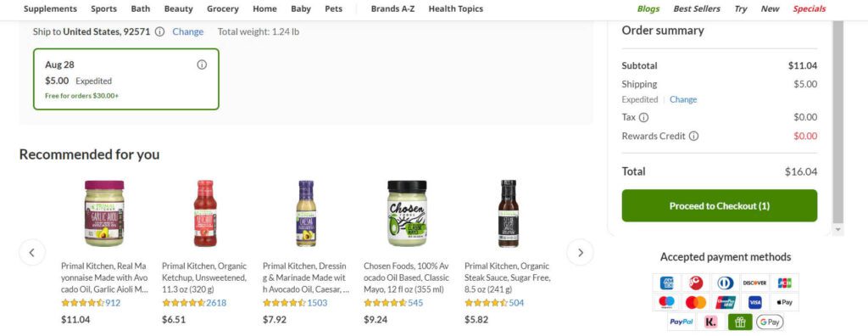Click scrollbar down arrow in order summary

click(x=838, y=230)
